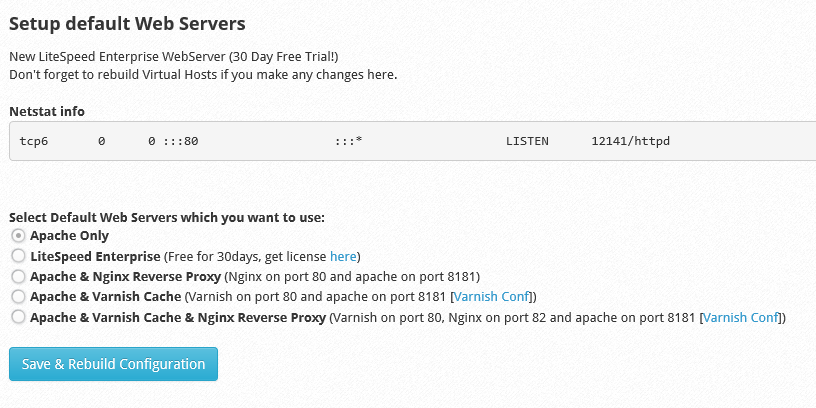Click the 'tcp6' protocol text in netstat

34,141
